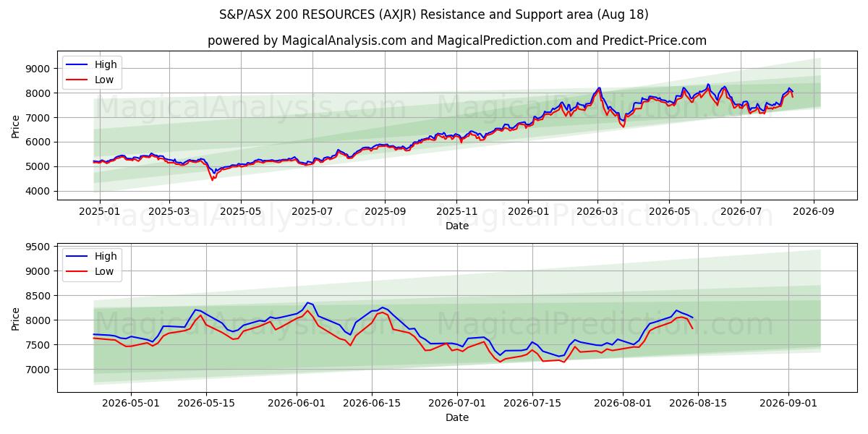
Task: Click 'High' in the bottom chart legend
Action: (106, 256)
